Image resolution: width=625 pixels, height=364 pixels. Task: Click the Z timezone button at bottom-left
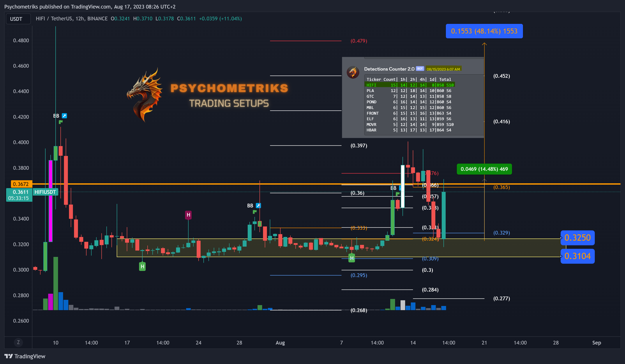(x=18, y=342)
